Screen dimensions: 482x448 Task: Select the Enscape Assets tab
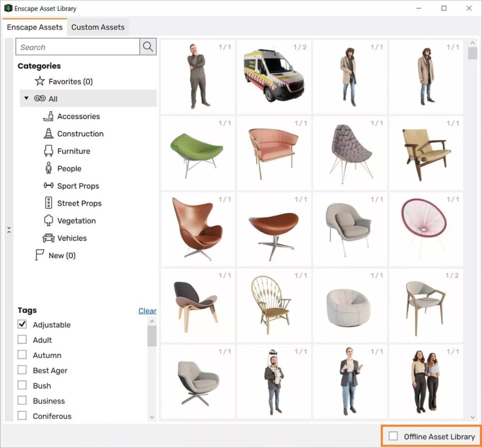point(34,27)
